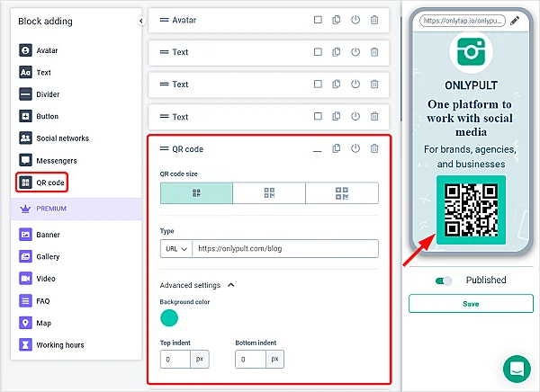This screenshot has width=540, height=392.
Task: Select the small QR code size
Action: [196, 192]
